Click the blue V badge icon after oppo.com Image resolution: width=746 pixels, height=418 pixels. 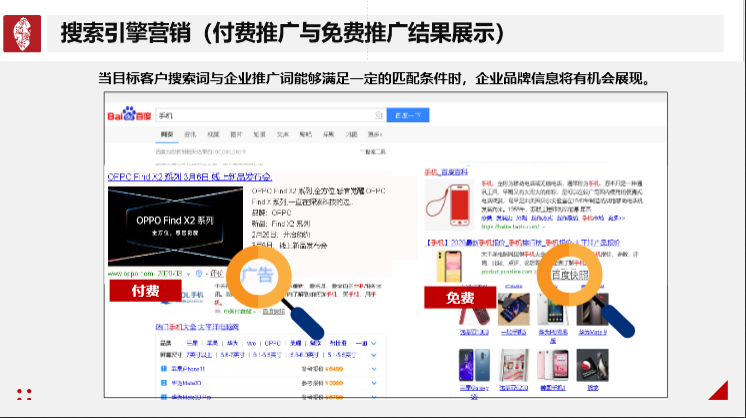(199, 273)
